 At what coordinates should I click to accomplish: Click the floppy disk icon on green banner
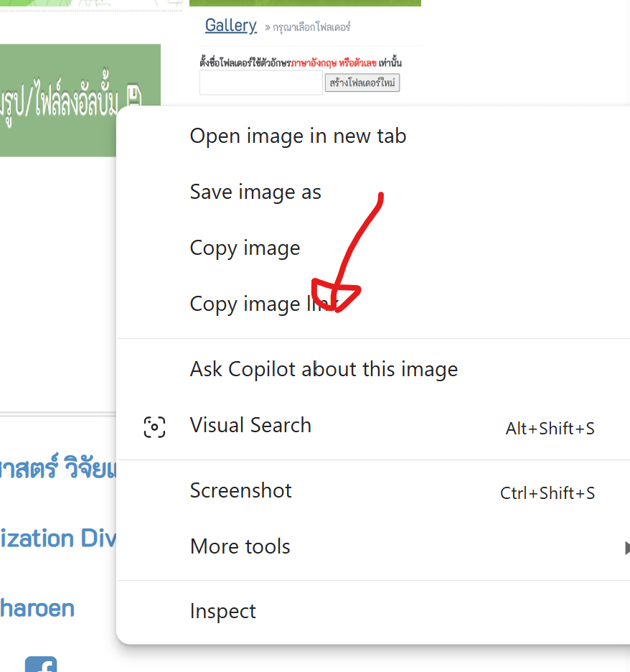134,96
